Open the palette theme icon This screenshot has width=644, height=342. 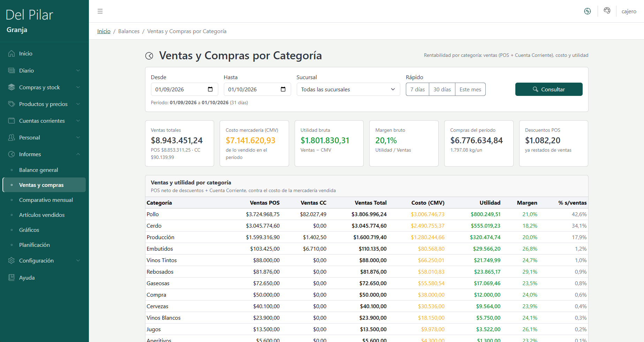pyautogui.click(x=607, y=11)
